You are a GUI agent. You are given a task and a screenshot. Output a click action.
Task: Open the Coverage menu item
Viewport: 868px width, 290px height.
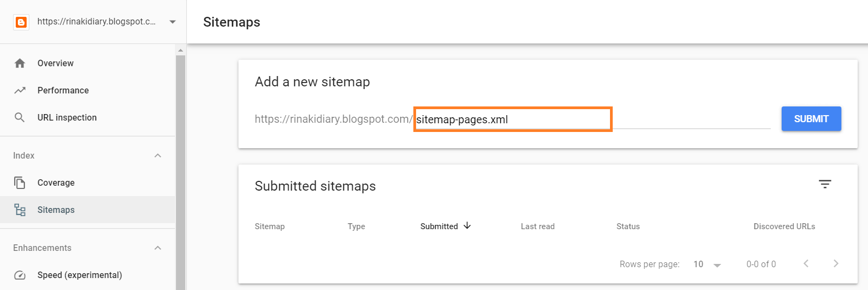[x=56, y=183]
